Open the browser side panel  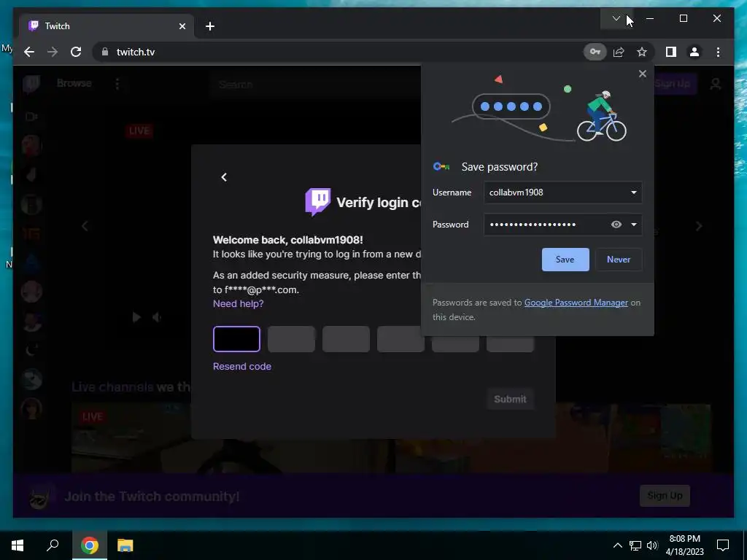(671, 52)
